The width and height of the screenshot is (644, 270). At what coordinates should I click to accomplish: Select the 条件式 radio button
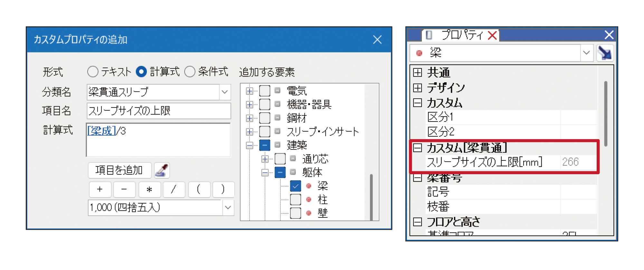[x=190, y=71]
